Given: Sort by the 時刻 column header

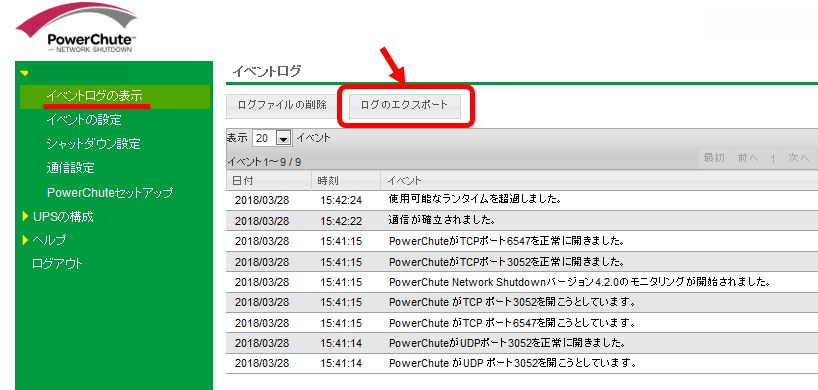Looking at the screenshot, I should [x=328, y=180].
